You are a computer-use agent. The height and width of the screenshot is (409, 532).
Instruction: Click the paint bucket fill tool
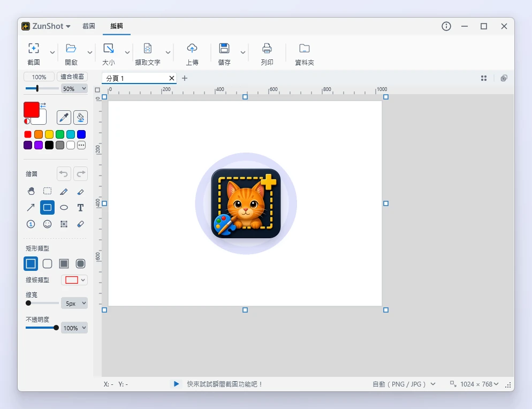(x=80, y=117)
